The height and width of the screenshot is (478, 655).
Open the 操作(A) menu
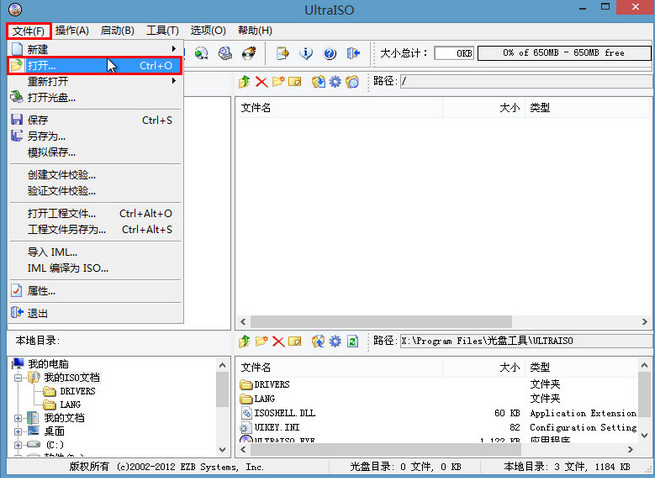[72, 31]
